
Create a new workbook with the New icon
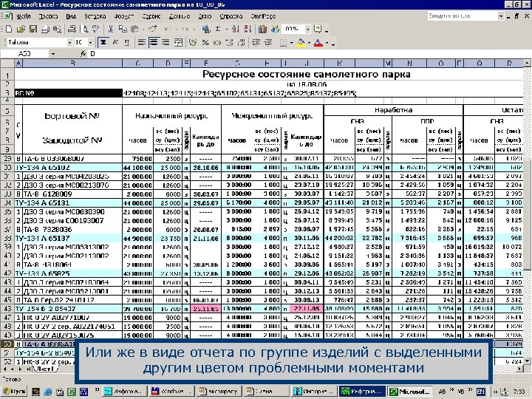tap(9, 29)
